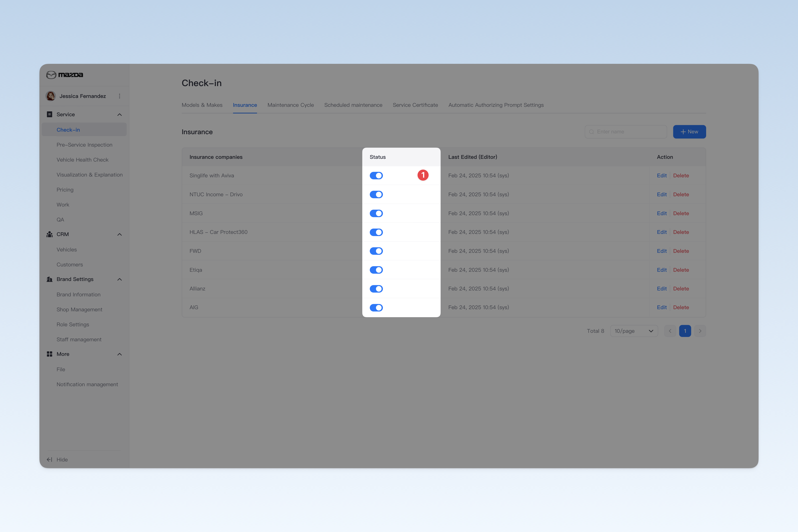Go to the previous page arrow
This screenshot has height=532, width=798.
click(670, 331)
